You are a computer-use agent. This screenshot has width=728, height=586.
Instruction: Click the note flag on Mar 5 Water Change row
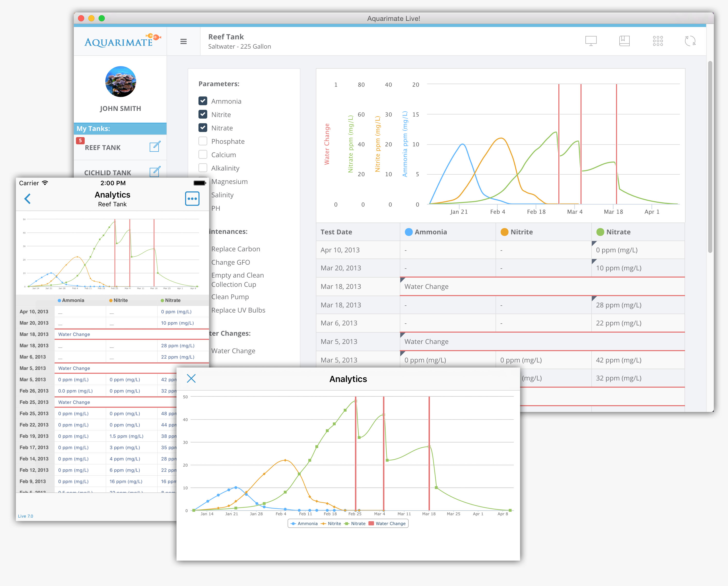point(402,335)
